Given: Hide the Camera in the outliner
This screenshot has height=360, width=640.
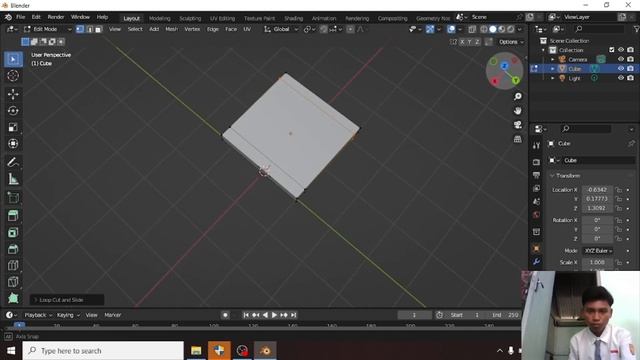Looking at the screenshot, I should (621, 59).
